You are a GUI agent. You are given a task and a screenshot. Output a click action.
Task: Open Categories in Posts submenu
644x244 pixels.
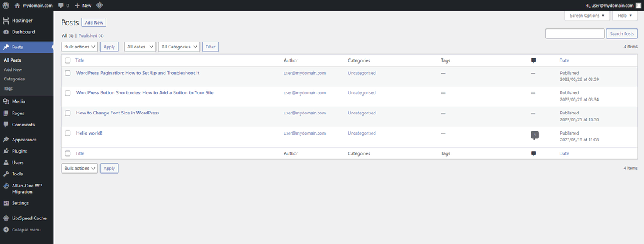[14, 79]
